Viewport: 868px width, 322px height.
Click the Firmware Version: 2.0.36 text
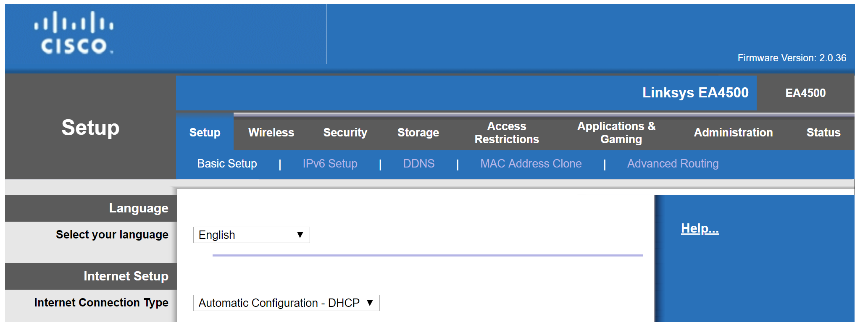[792, 58]
